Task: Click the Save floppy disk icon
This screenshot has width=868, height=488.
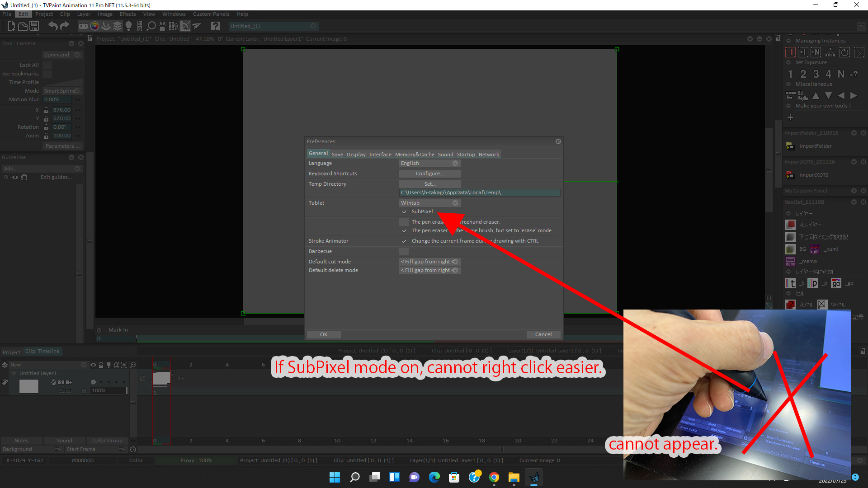Action: pyautogui.click(x=34, y=26)
